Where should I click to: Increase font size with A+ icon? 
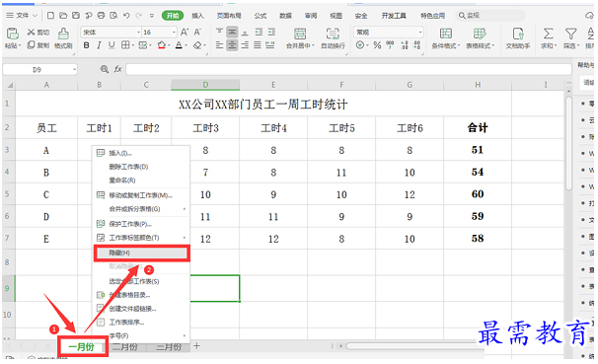coord(185,32)
